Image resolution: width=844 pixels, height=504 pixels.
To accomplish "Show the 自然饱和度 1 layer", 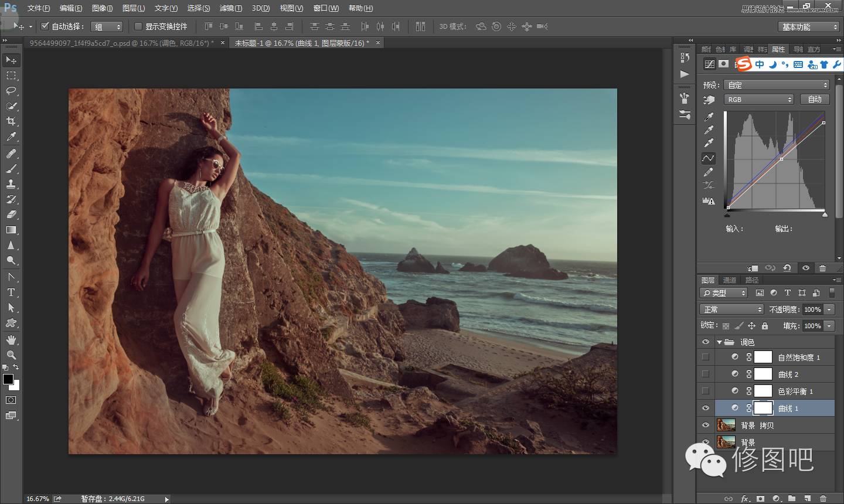I will (705, 357).
